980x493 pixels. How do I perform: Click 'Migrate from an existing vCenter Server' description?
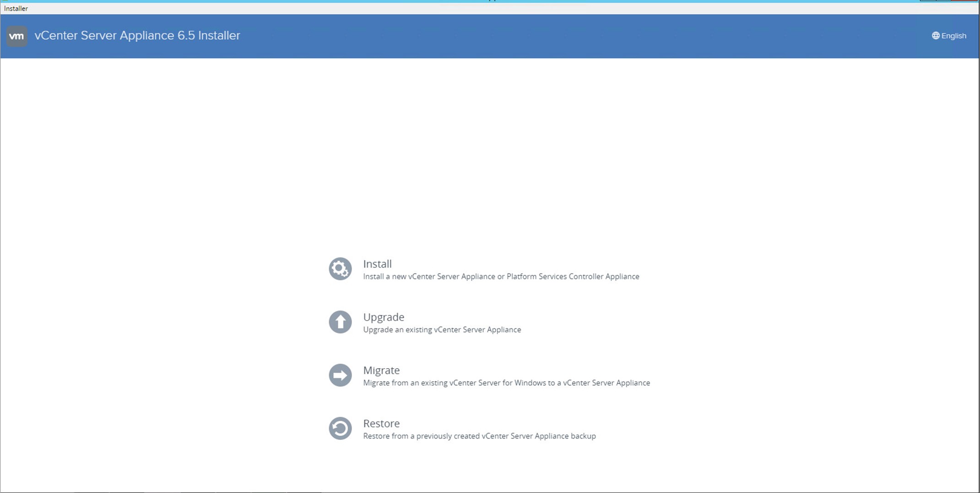pyautogui.click(x=507, y=382)
